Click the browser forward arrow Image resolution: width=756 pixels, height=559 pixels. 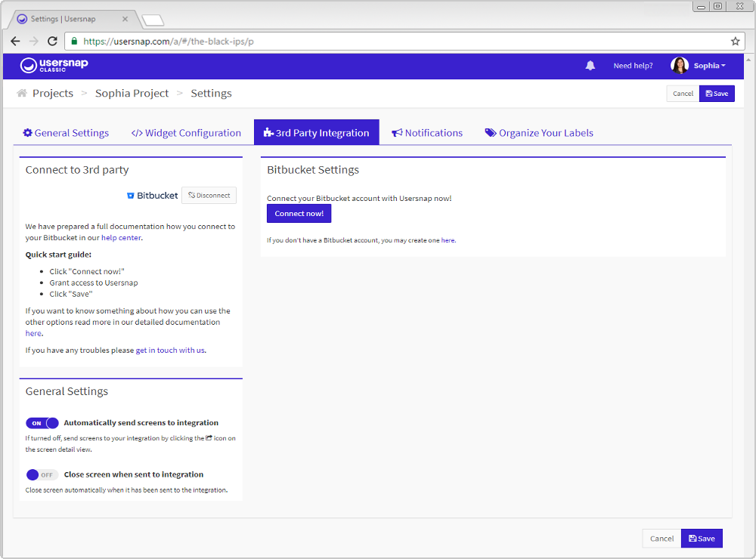pos(34,41)
